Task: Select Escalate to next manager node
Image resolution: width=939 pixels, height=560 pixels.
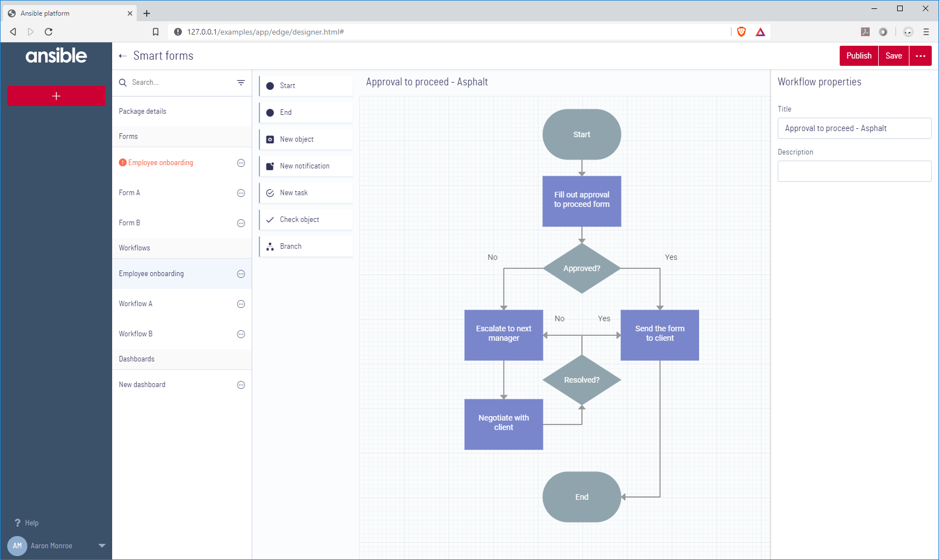Action: click(504, 335)
